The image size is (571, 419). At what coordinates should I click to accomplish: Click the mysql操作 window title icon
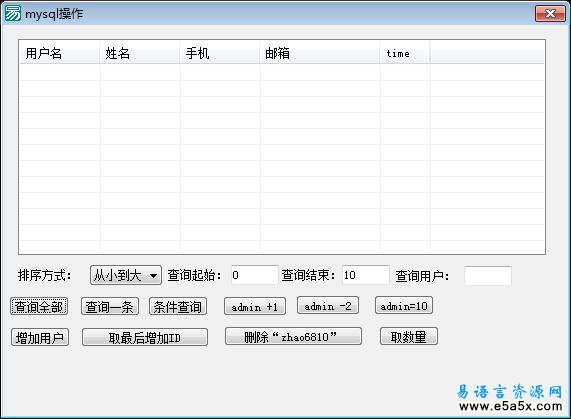(x=12, y=13)
